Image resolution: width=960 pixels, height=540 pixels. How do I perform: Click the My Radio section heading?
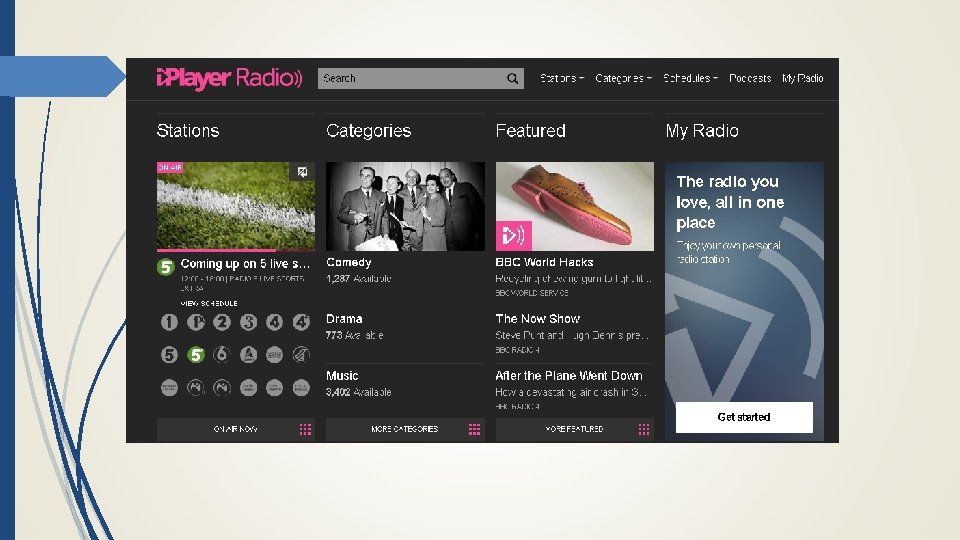pos(702,131)
